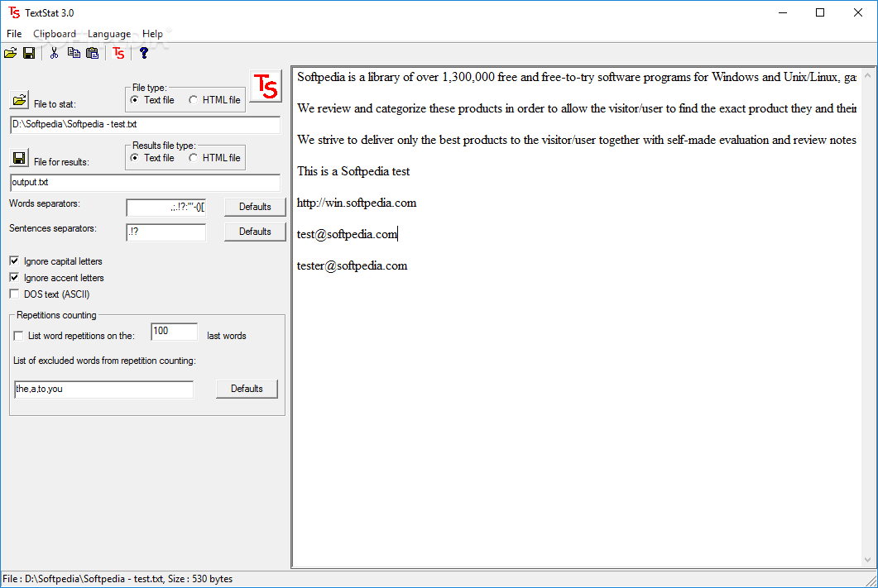Click the text test@softpedia.com

tap(348, 234)
